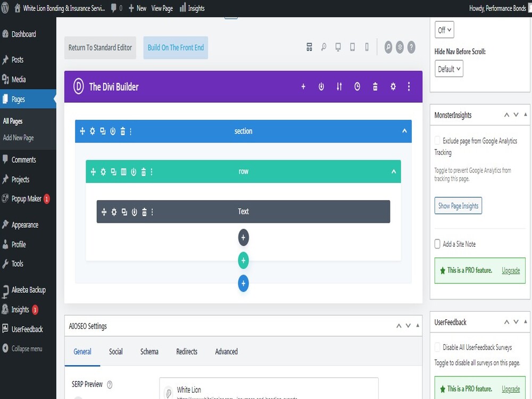
Task: Check Disable All UserFeedback Surveys
Action: 437,346
